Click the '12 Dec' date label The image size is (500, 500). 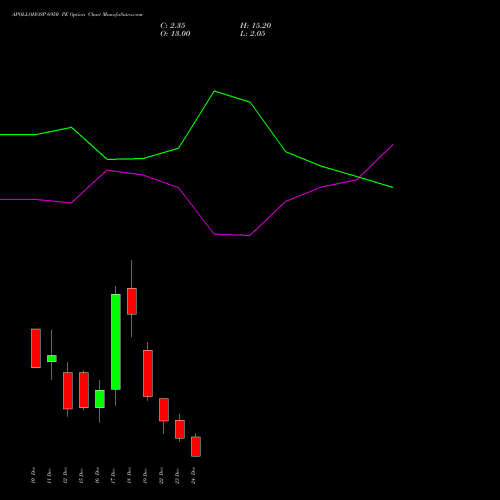click(65, 475)
